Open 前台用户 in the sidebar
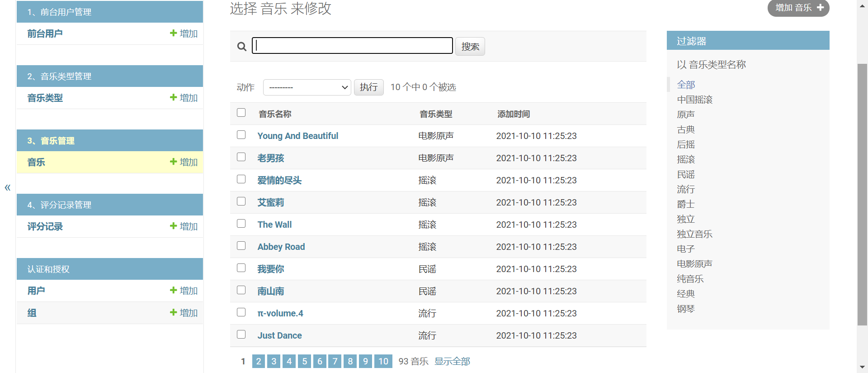The width and height of the screenshot is (868, 373). pyautogui.click(x=45, y=33)
